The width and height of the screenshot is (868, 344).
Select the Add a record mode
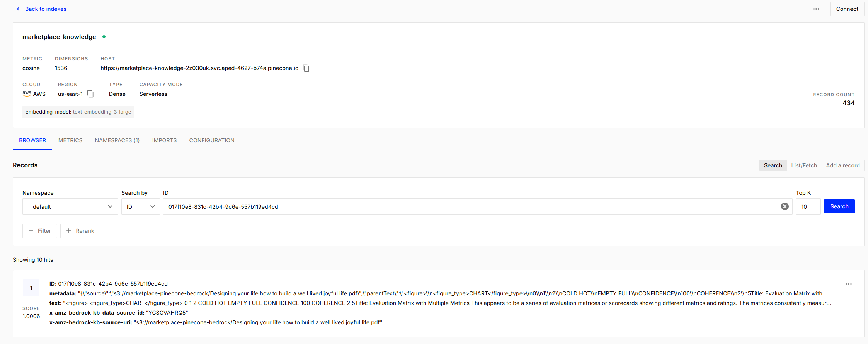click(x=842, y=165)
